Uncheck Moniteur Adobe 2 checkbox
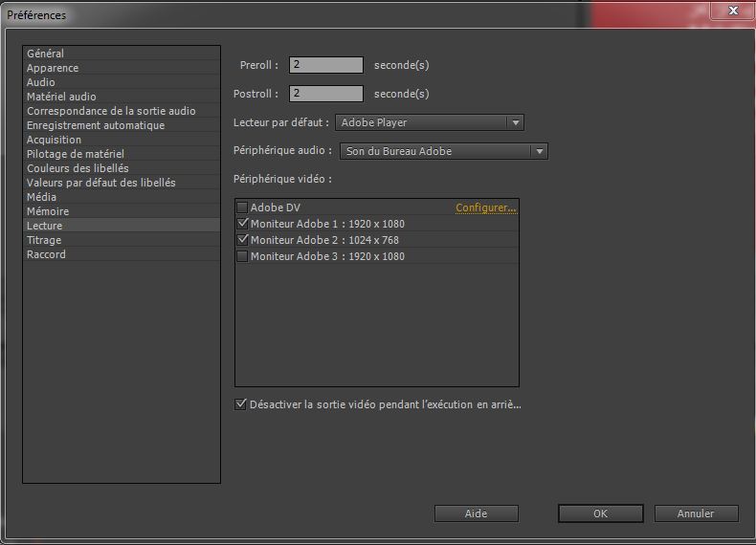Viewport: 756px width, 545px height. [x=242, y=240]
